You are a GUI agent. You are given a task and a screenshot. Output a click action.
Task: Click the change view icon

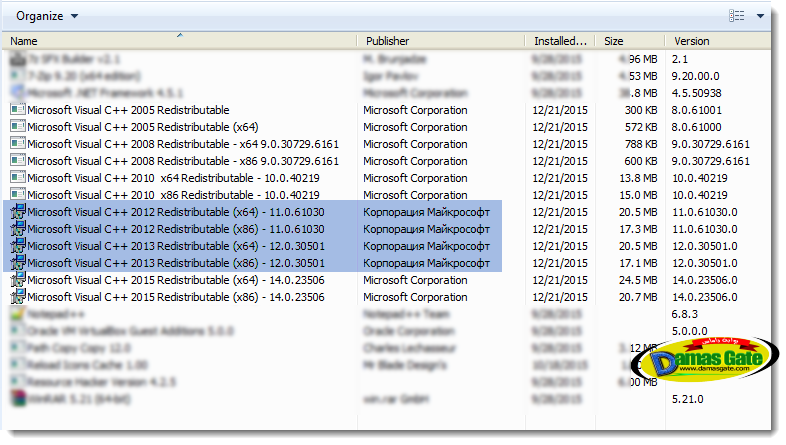point(736,16)
